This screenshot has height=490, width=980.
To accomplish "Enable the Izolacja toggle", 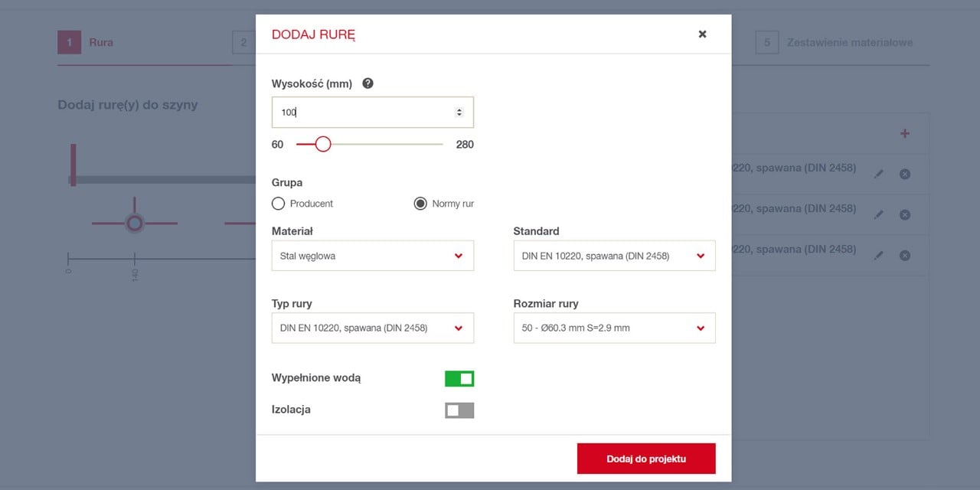I will pos(459,410).
